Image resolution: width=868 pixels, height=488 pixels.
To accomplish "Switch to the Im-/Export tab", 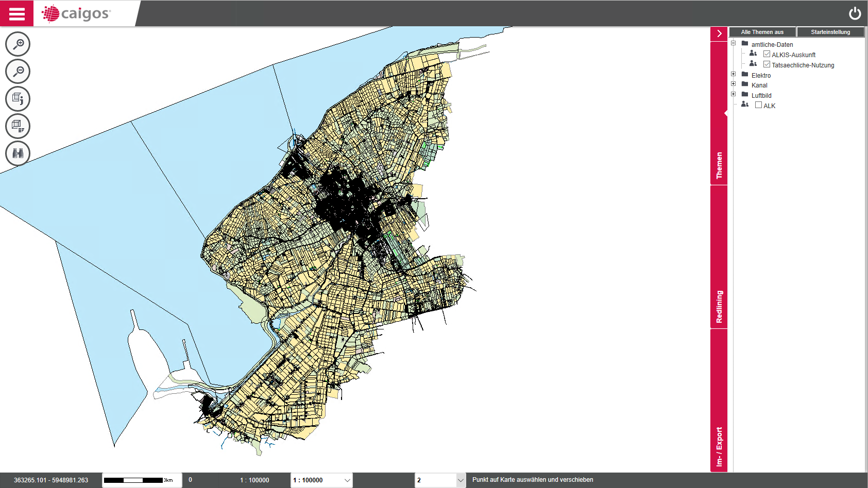I will coord(719,446).
